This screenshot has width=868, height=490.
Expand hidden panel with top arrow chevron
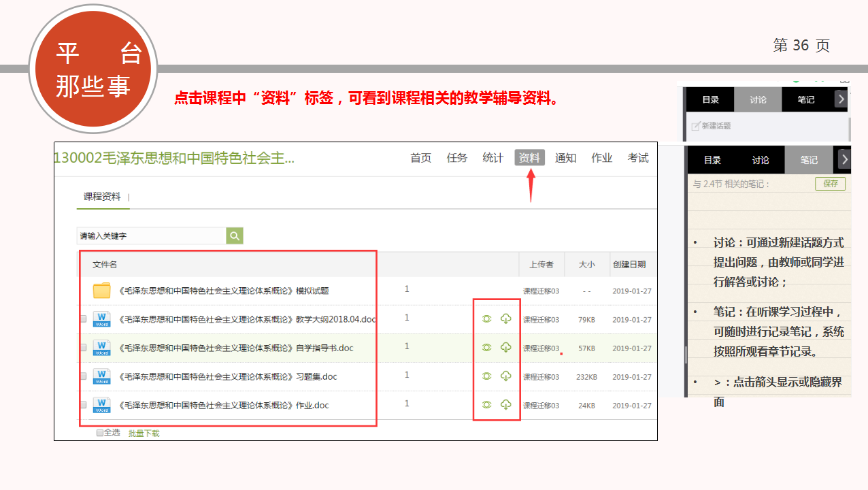pos(841,99)
